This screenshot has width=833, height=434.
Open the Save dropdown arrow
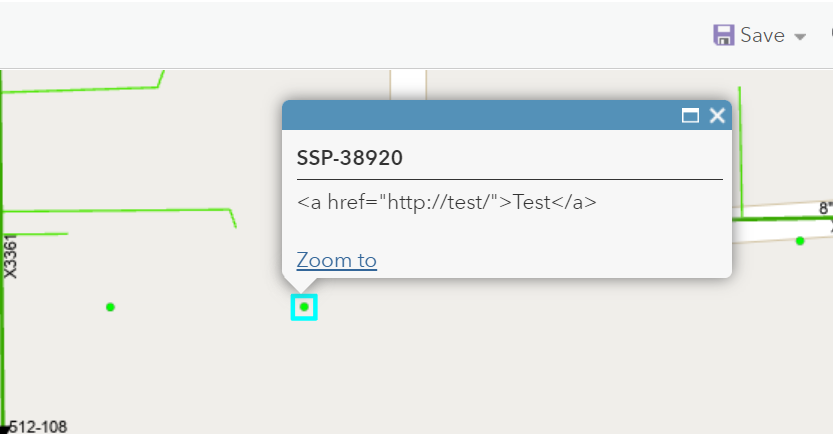[x=800, y=37]
